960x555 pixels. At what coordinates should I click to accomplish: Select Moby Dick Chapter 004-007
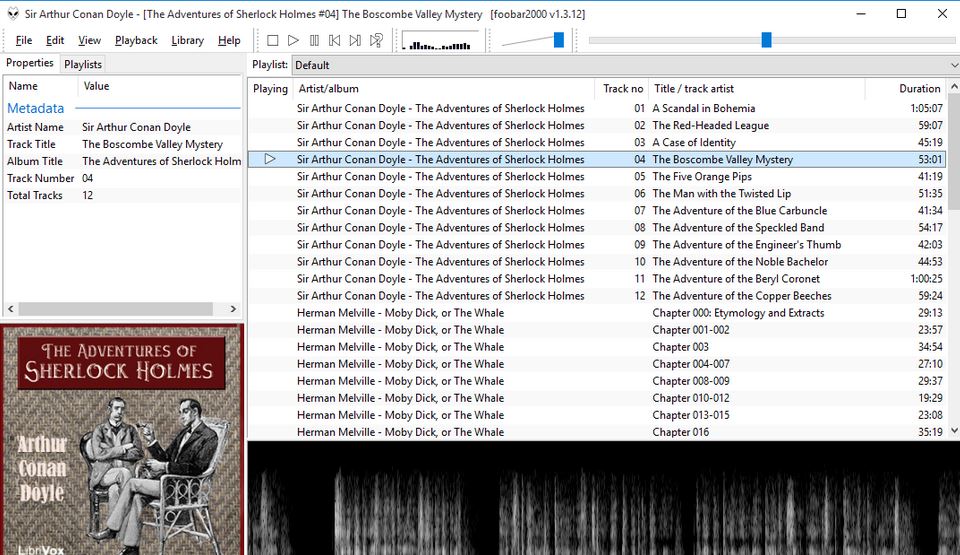pyautogui.click(x=597, y=364)
